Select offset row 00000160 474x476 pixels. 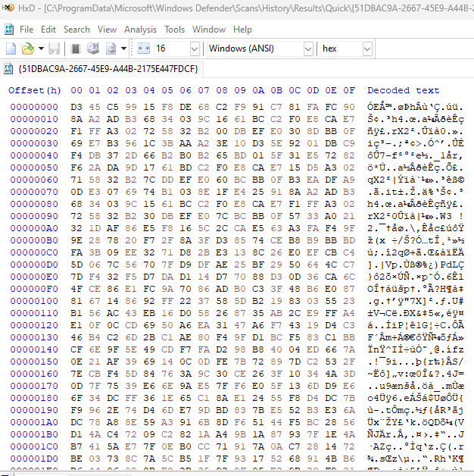tap(34, 374)
